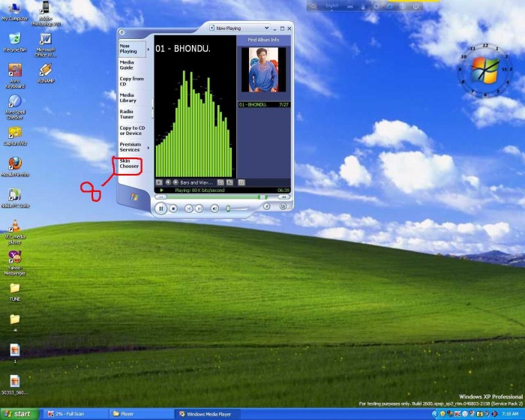
Task: Switch player to skin mode
Action: (283, 207)
